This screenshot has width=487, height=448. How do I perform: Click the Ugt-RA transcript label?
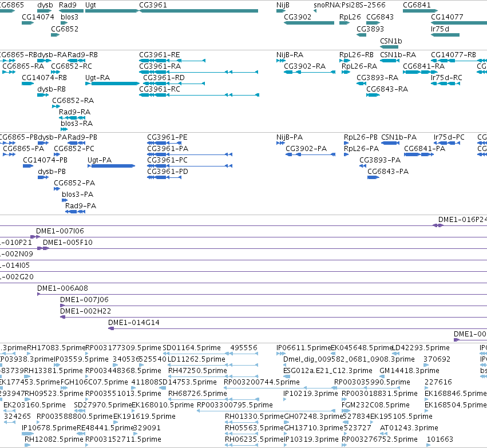(x=97, y=78)
